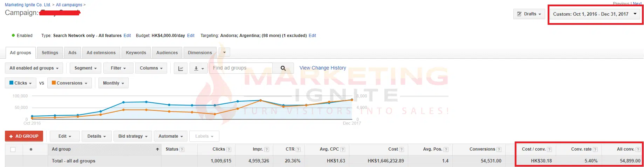Open the Bid strategy dropdown
Screen dimensions: 644x167
(x=133, y=136)
